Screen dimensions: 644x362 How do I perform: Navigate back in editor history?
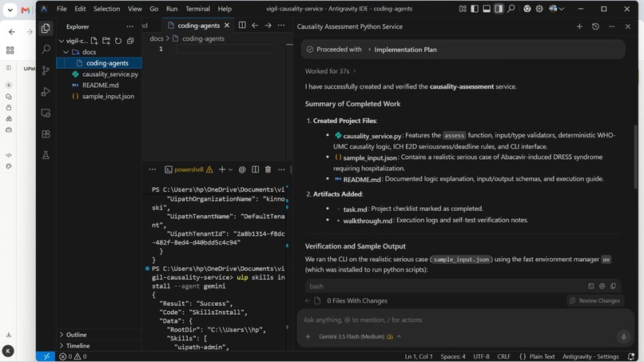coord(255,25)
